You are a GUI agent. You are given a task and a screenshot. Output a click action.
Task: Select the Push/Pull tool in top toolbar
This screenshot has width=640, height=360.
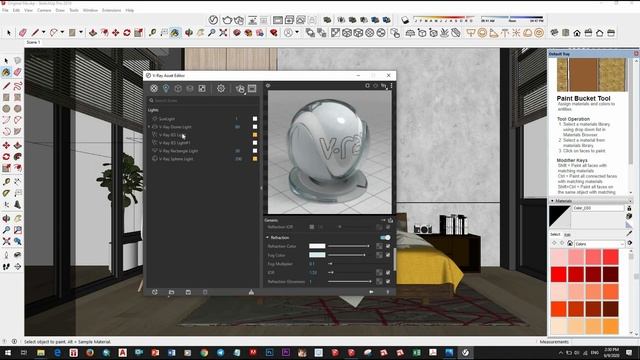(93, 33)
